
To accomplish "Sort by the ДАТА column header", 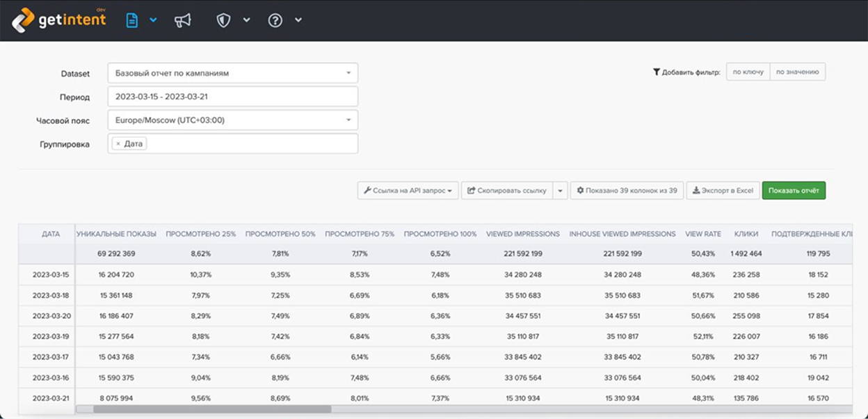I will 51,234.
